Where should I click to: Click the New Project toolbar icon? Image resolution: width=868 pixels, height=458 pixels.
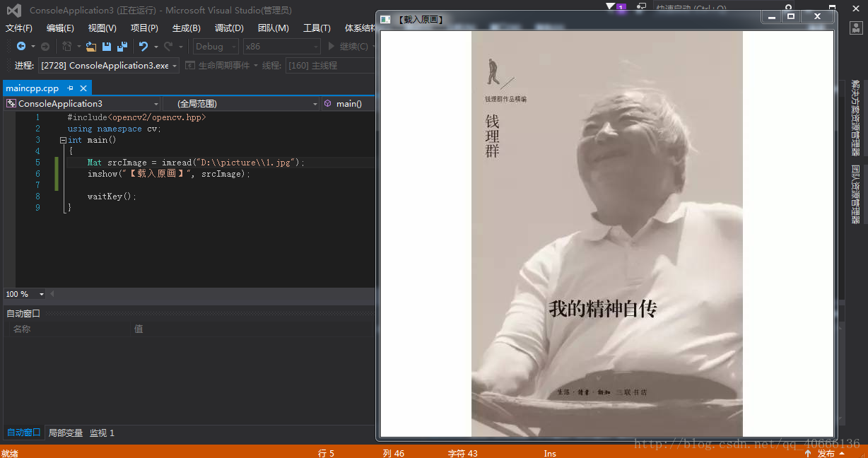tap(67, 47)
